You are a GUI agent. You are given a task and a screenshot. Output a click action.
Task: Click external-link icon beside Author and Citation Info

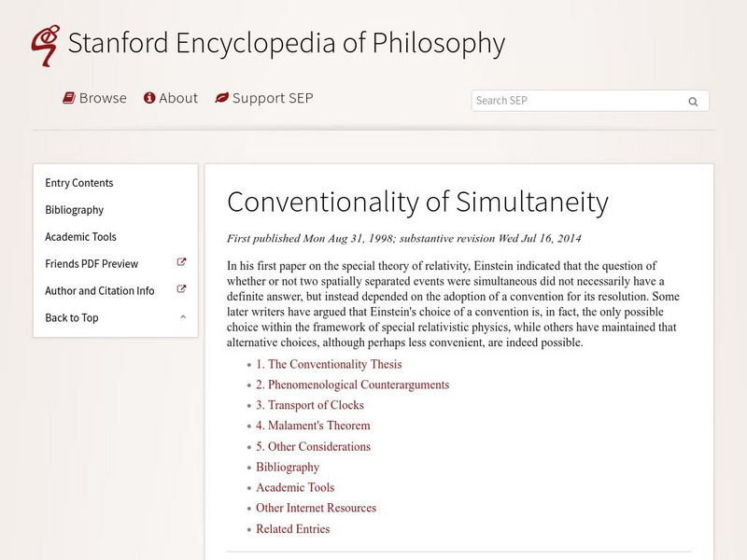181,289
